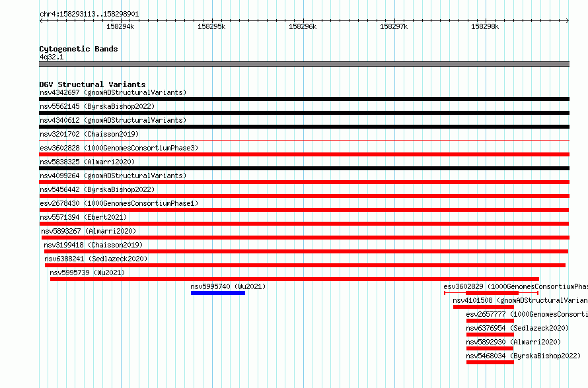Click the nsv4340612 black variant bar
Viewport: 588px width, 388px height.
pos(304,127)
